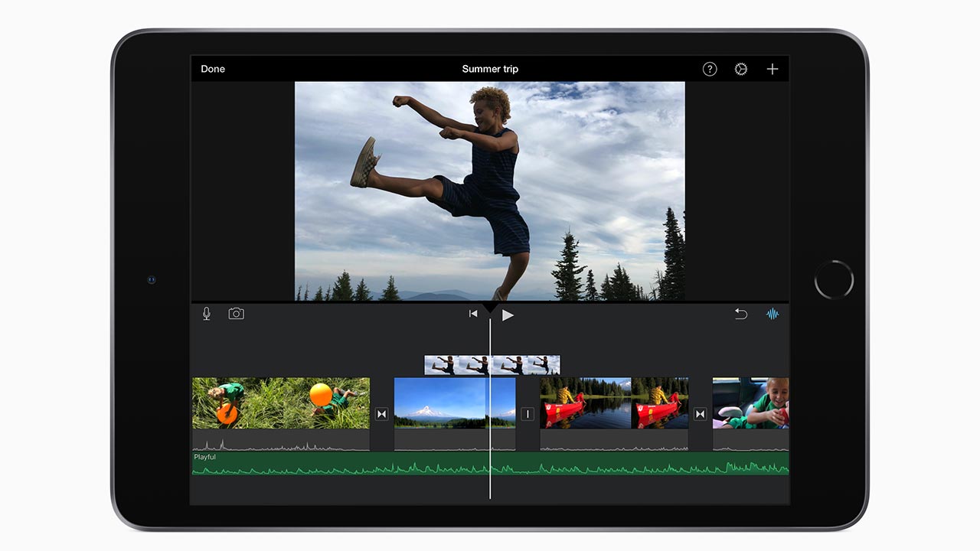Viewport: 980px width, 551px height.
Task: Tap the playhead marker triangle
Action: point(490,308)
